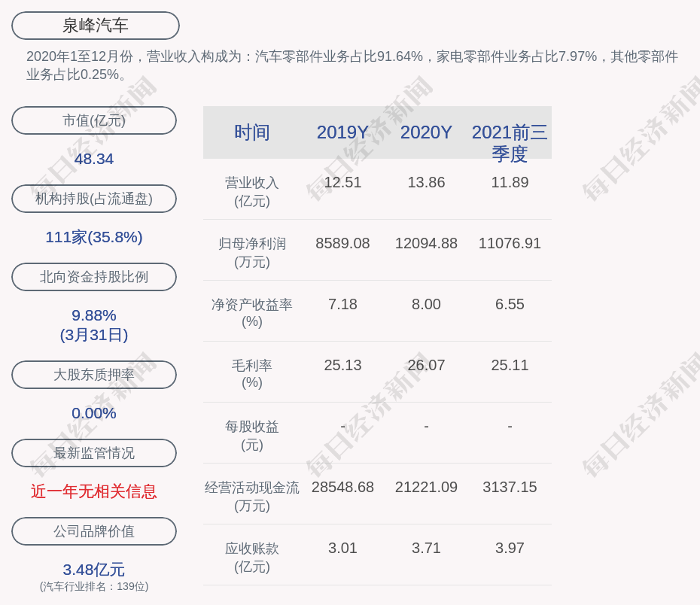Select the net profit value 8589.08
The image size is (700, 605).
pos(343,243)
